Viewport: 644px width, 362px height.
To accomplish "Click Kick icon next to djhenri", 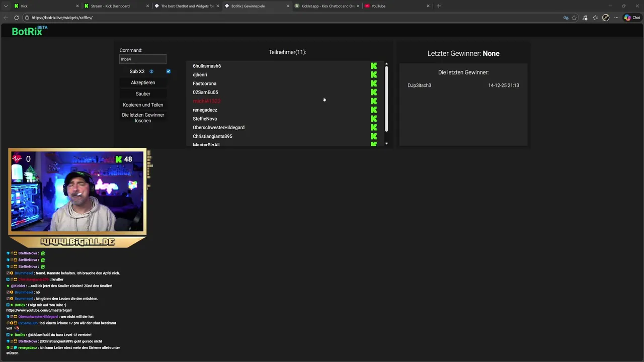I will [x=374, y=74].
